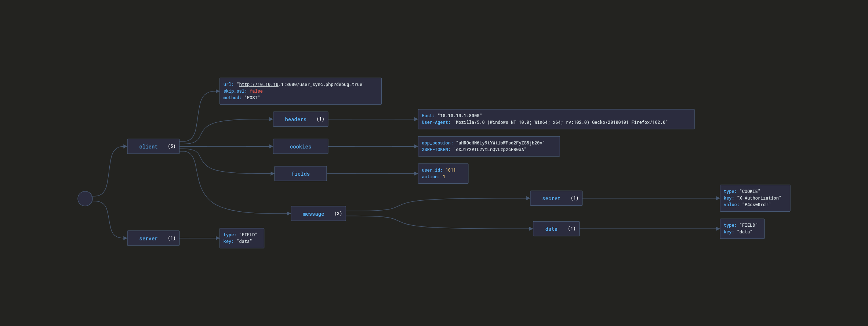Viewport: 868px width, 326px height.
Task: Click the (5) child count on client
Action: 172,146
